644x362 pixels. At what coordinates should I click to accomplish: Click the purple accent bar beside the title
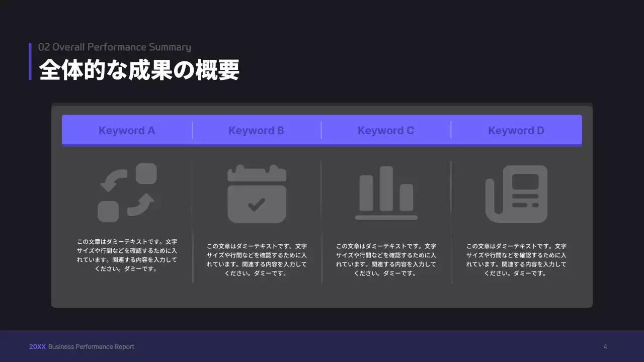30,61
